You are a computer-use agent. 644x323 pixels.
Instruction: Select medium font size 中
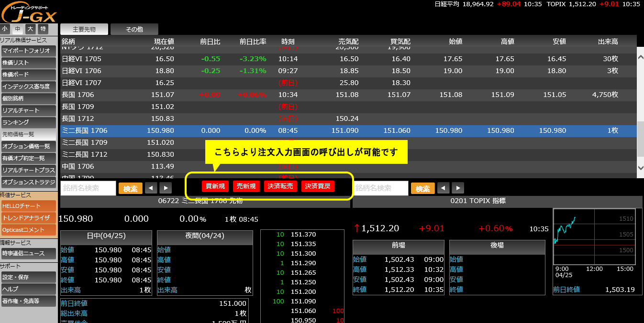18,29
